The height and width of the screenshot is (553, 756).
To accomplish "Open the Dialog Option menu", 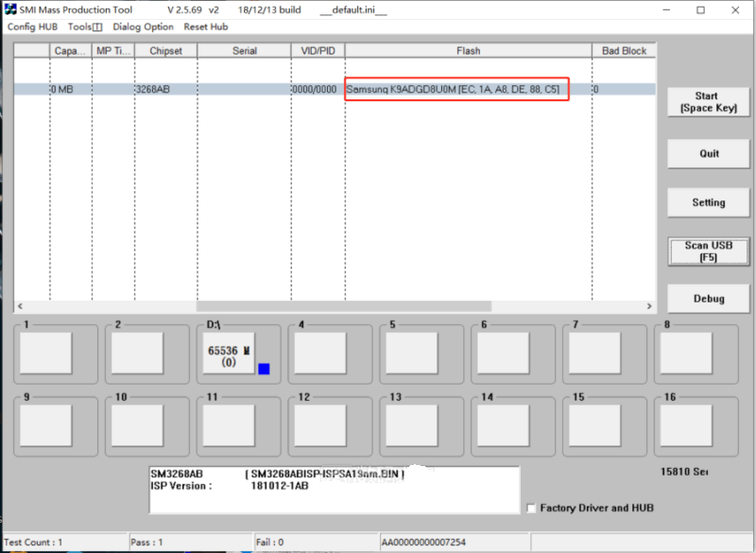I will (x=143, y=26).
